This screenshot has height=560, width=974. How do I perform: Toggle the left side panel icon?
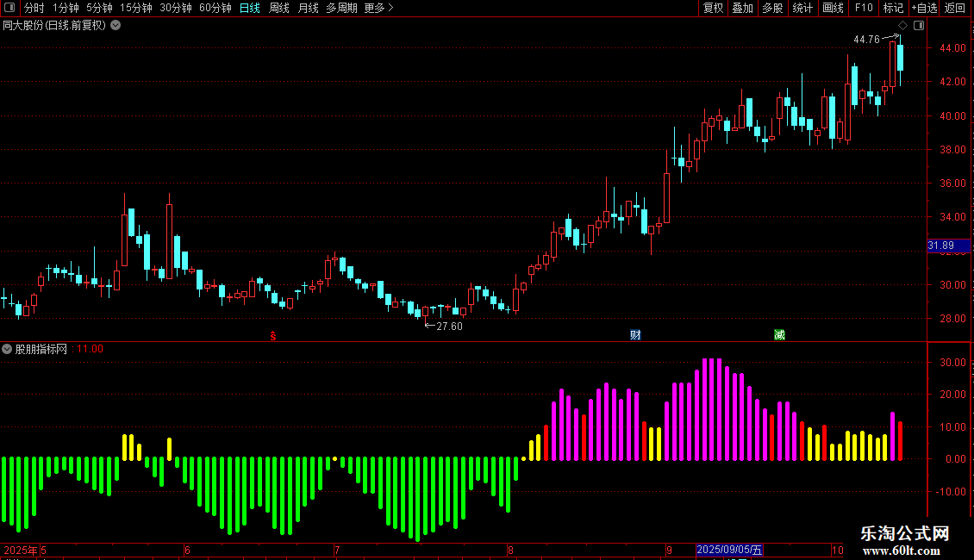[9, 8]
